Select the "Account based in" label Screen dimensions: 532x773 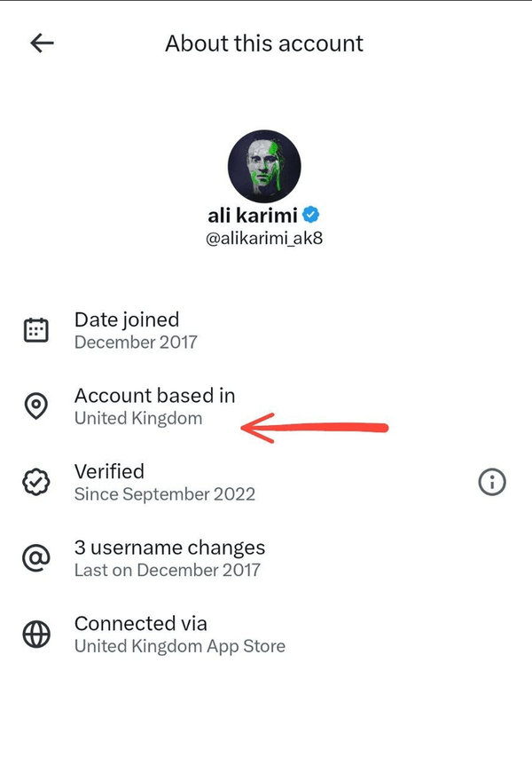coord(154,395)
